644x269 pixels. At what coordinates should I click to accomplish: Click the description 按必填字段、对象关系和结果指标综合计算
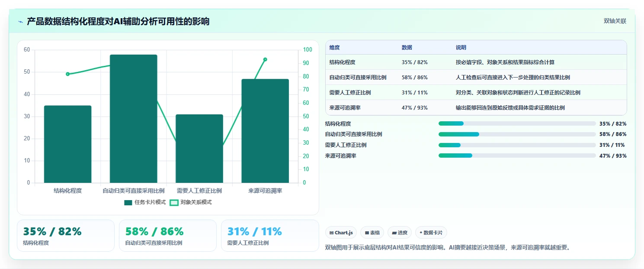point(505,62)
